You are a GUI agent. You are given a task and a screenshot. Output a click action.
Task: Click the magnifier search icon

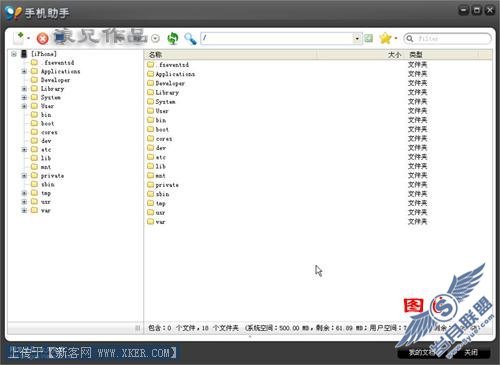190,39
